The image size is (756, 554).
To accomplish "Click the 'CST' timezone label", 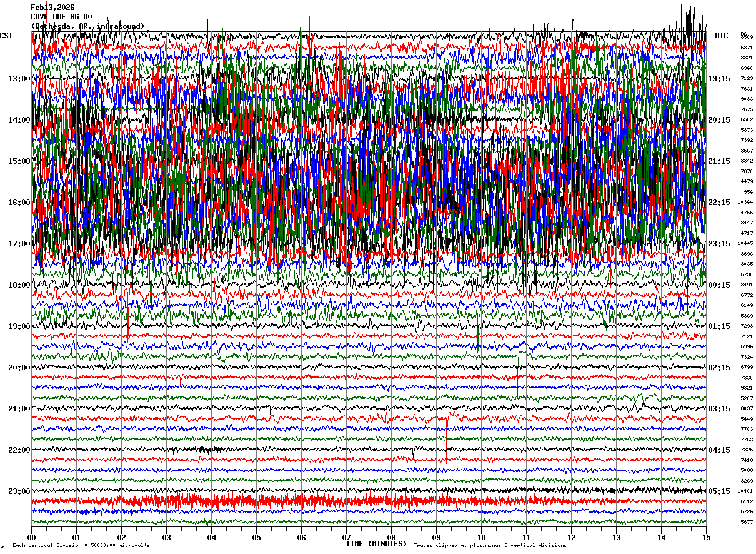I will pyautogui.click(x=6, y=36).
